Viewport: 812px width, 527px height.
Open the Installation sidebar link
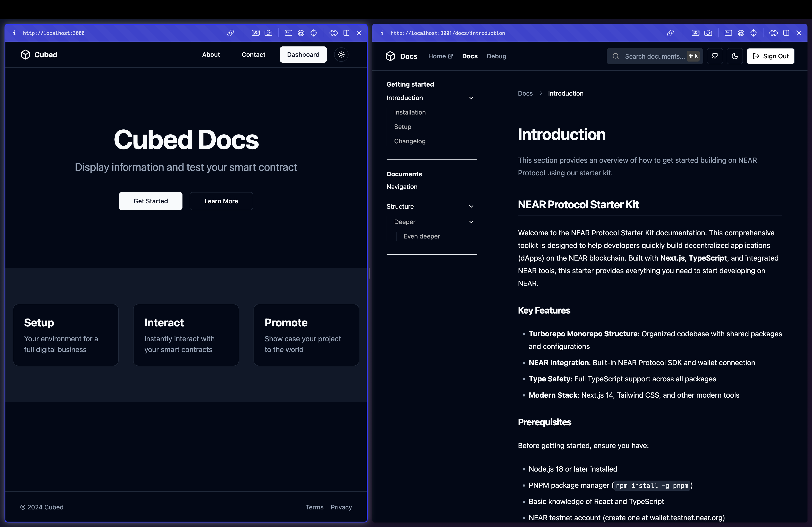pos(410,112)
